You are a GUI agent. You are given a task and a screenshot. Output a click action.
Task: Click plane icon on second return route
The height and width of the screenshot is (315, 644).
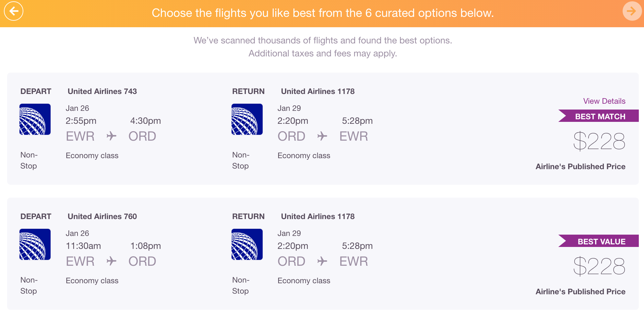(322, 261)
